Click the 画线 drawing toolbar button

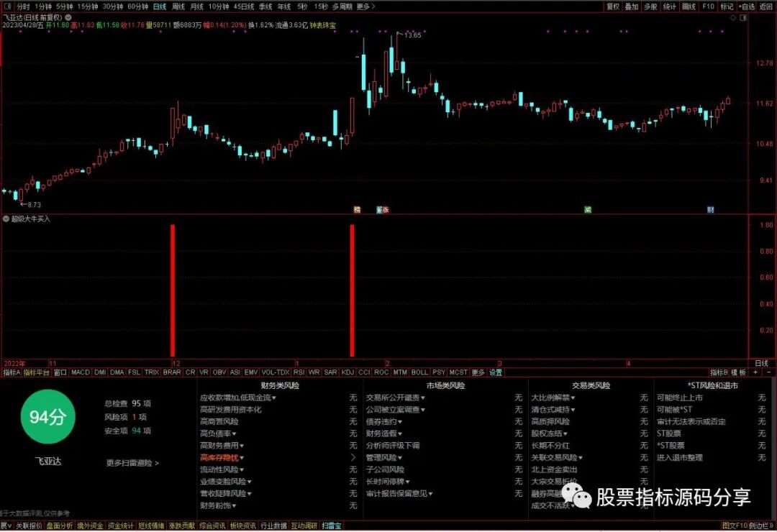click(689, 6)
